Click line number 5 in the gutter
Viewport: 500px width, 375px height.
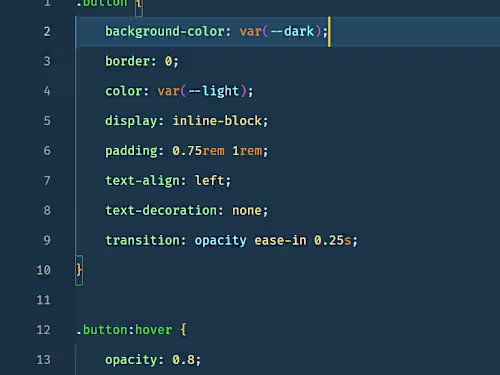(47, 121)
